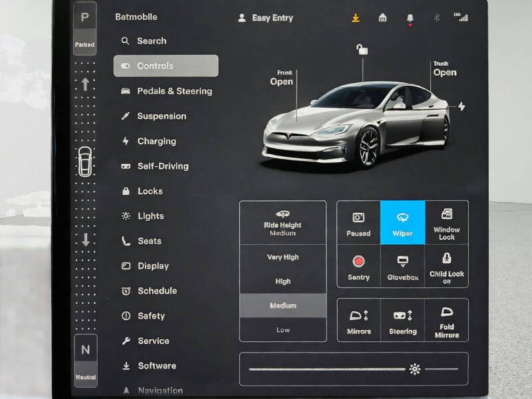Select Very High ride height

click(283, 257)
